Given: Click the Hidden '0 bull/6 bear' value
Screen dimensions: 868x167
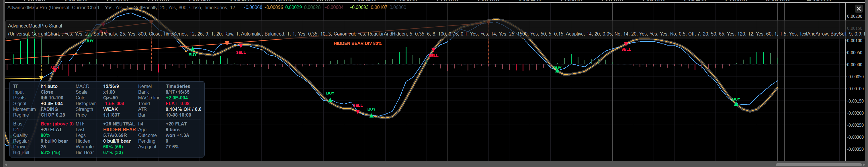Looking at the screenshot, I should point(117,141).
